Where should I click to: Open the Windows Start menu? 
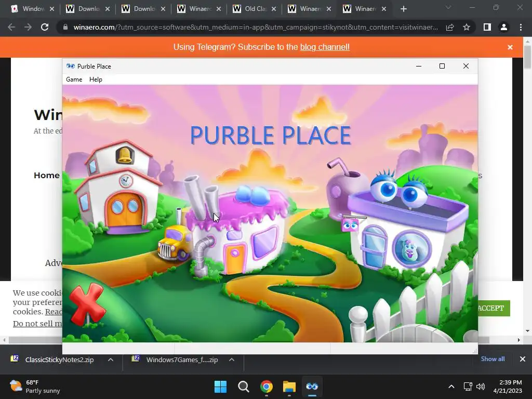point(220,387)
